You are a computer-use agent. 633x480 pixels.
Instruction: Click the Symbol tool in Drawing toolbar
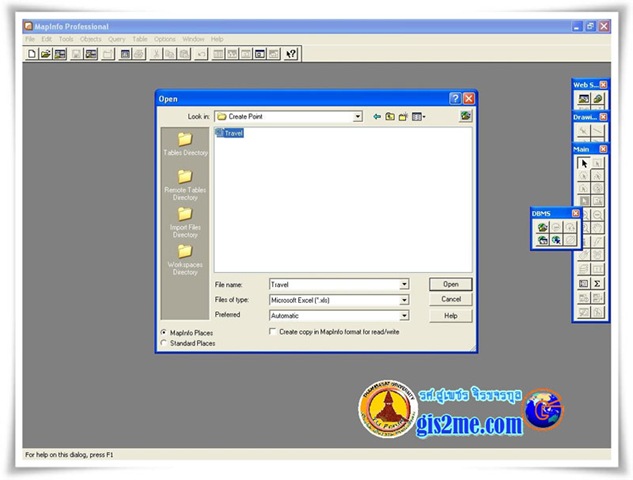pos(583,131)
